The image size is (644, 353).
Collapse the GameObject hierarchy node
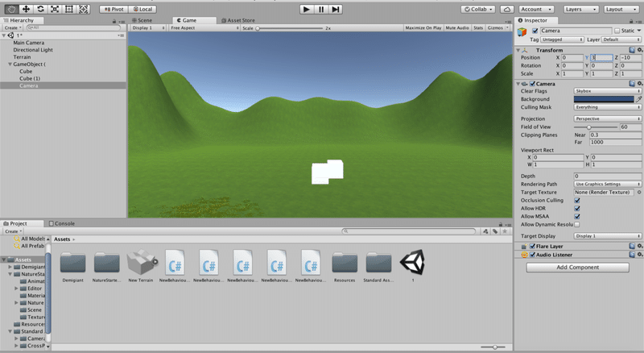point(10,64)
